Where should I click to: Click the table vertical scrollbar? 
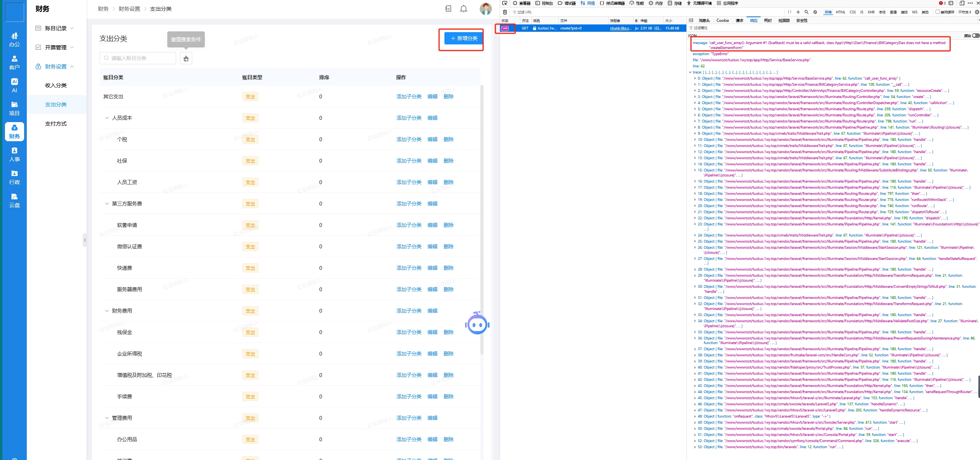(x=482, y=220)
